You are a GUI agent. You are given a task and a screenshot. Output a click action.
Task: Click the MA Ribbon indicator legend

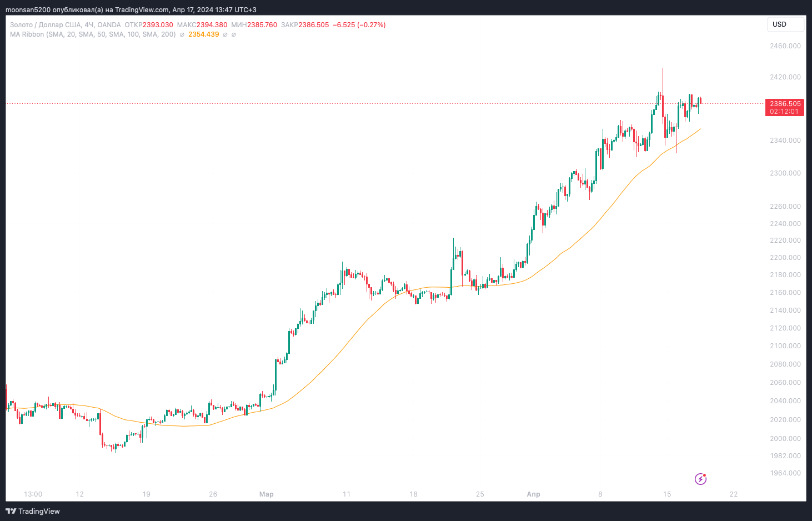[93, 34]
